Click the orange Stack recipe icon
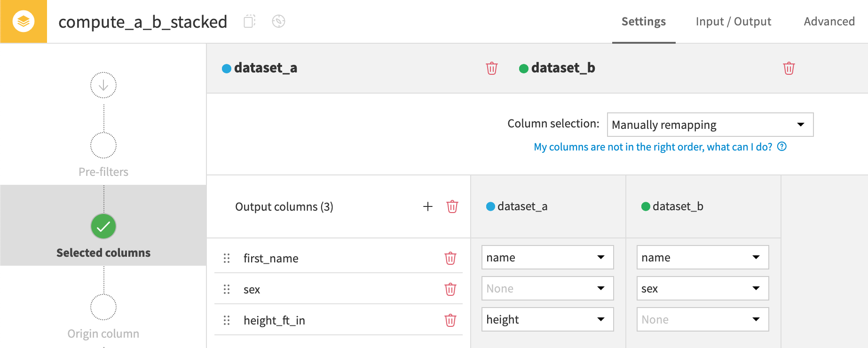Viewport: 868px width, 348px height. [x=24, y=22]
